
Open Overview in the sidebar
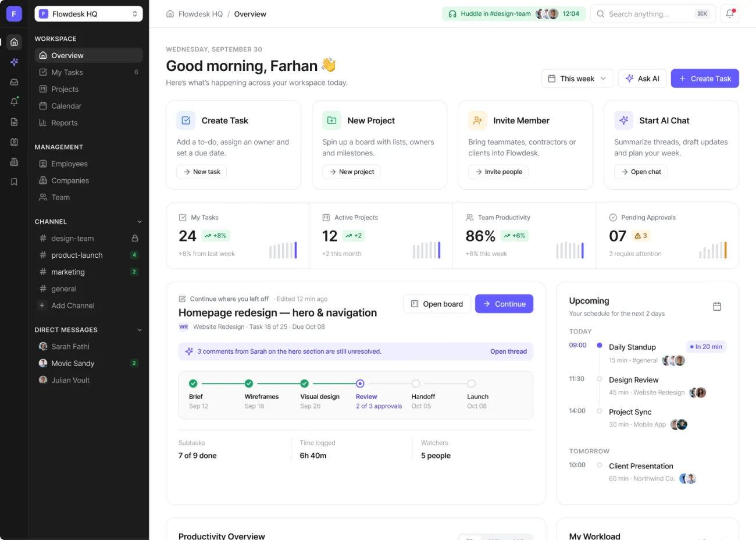pos(88,55)
